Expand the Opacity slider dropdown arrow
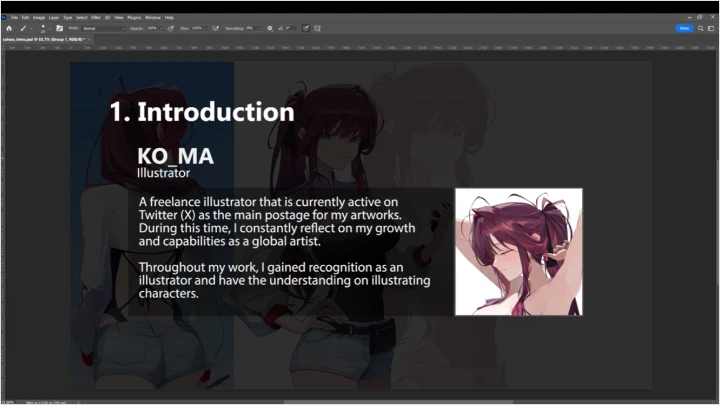720x405 pixels. click(x=161, y=28)
